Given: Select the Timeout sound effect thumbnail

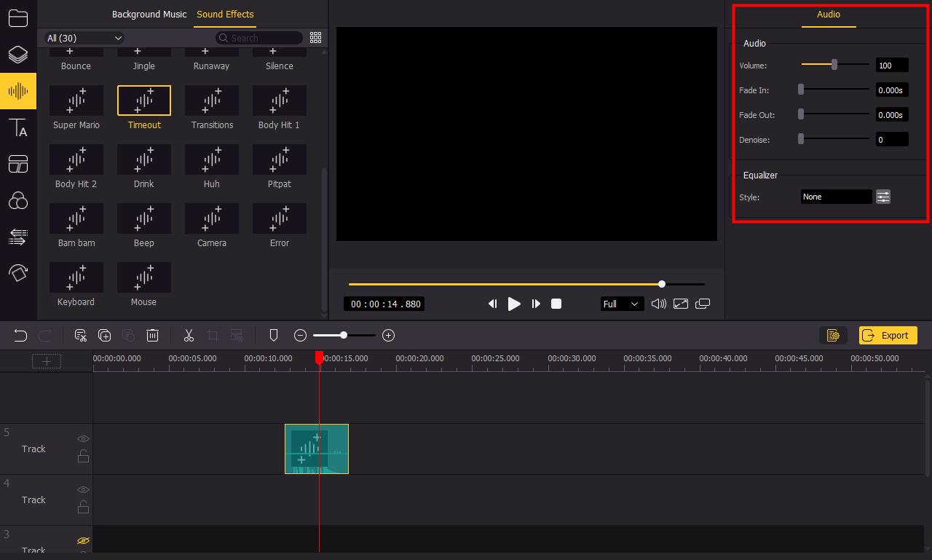Looking at the screenshot, I should [144, 100].
